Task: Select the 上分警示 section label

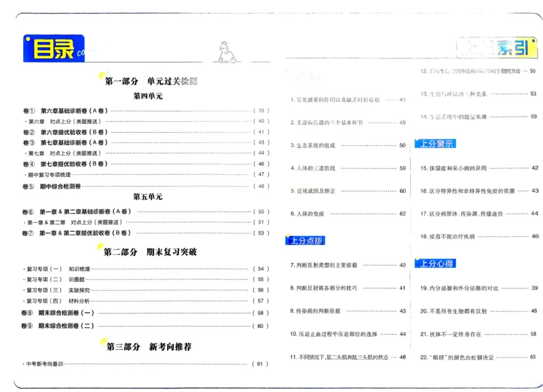Action: click(x=435, y=144)
